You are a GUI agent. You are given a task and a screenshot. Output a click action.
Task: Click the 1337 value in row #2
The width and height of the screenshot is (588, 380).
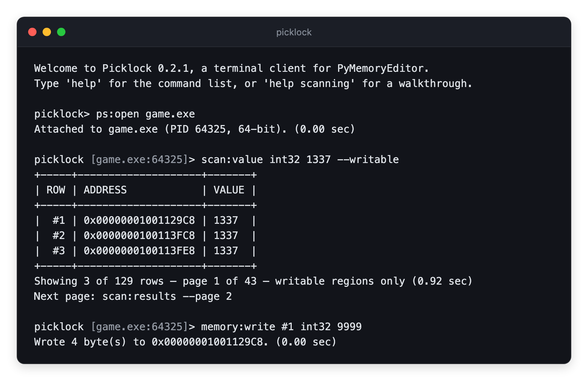point(226,236)
